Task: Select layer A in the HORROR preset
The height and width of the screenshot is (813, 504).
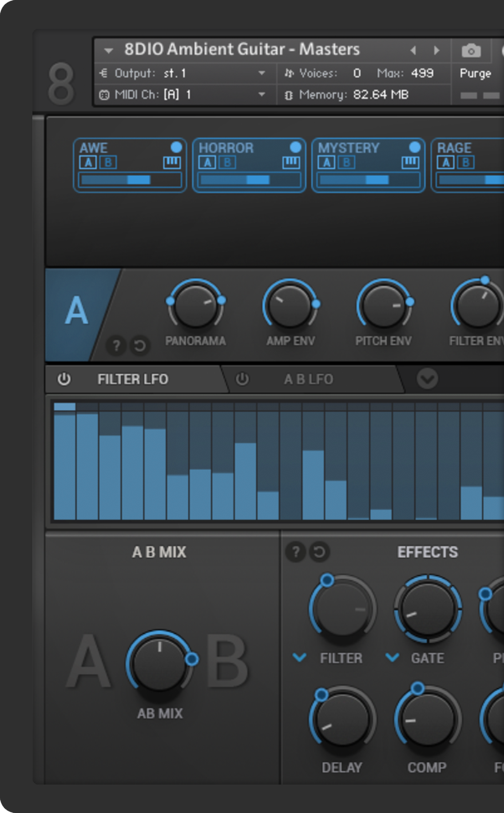Action: pyautogui.click(x=207, y=163)
